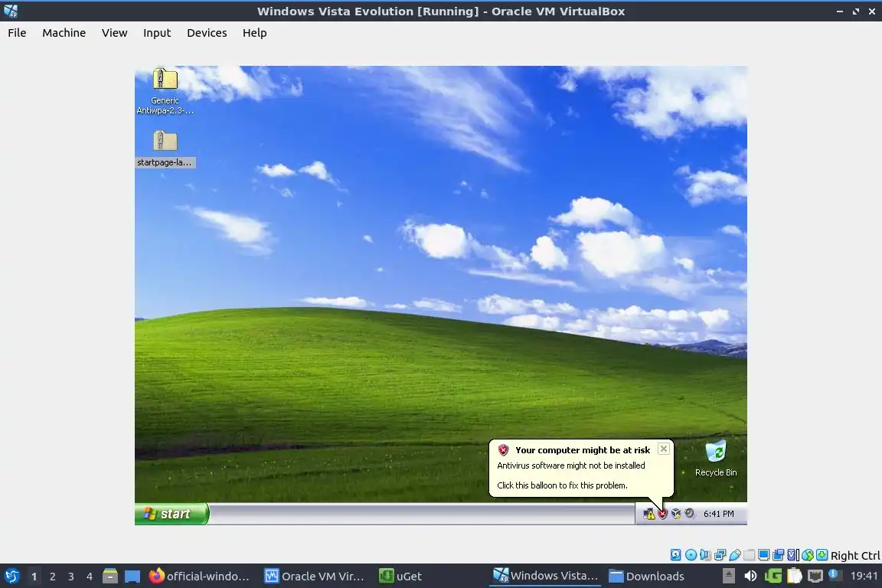Screen dimensions: 882x588
Task: Click the XP start button
Action: click(171, 514)
